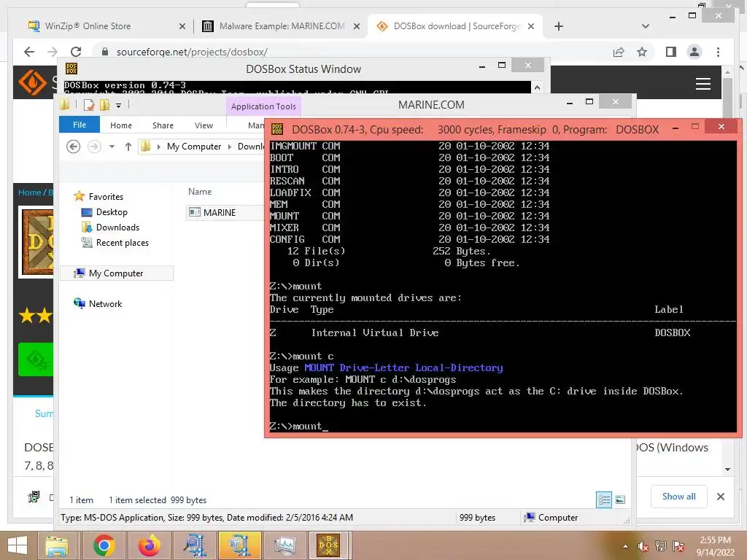Go forward in the Chrome browser
The width and height of the screenshot is (747, 560).
(x=53, y=52)
